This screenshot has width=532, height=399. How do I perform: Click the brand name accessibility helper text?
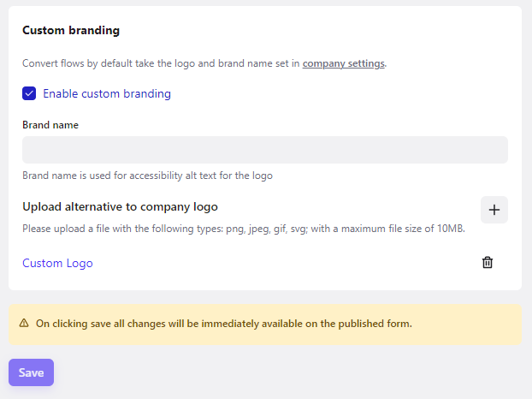point(147,176)
